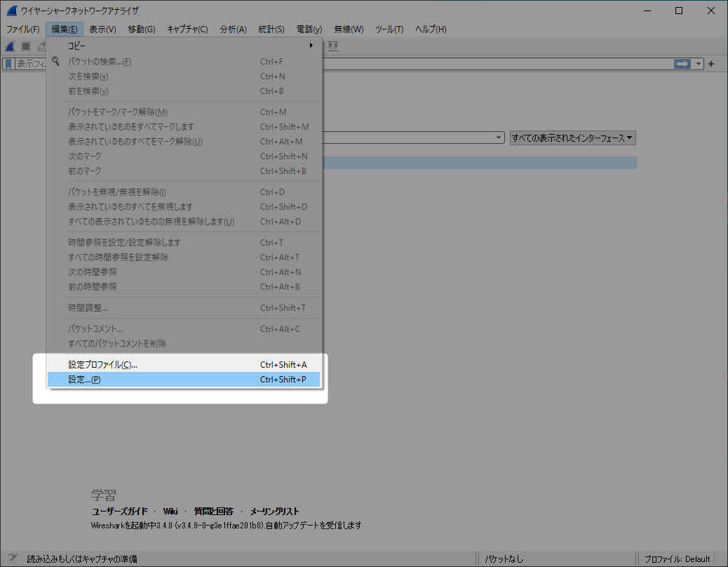The height and width of the screenshot is (567, 728).
Task: Choose 時間調整... menu item
Action: point(183,308)
